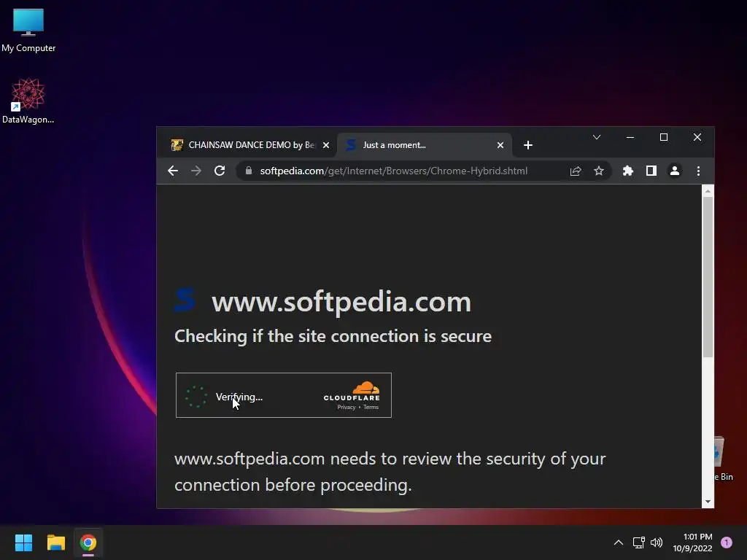This screenshot has height=560, width=747.
Task: Open Cloudflare Terms link
Action: (371, 407)
